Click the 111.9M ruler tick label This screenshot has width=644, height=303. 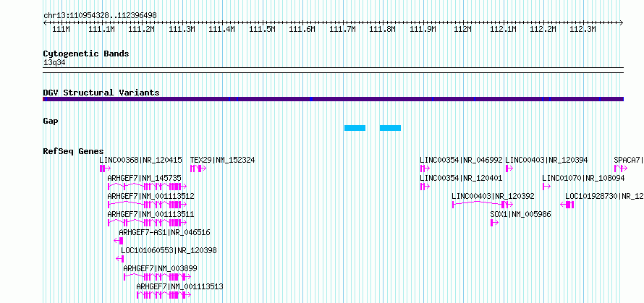point(423,29)
